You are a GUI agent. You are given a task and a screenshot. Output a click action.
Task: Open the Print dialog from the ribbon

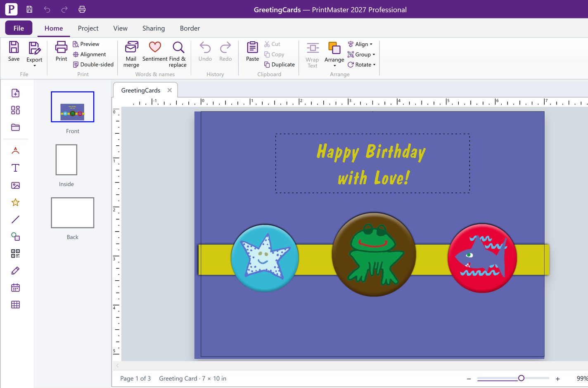tap(61, 52)
